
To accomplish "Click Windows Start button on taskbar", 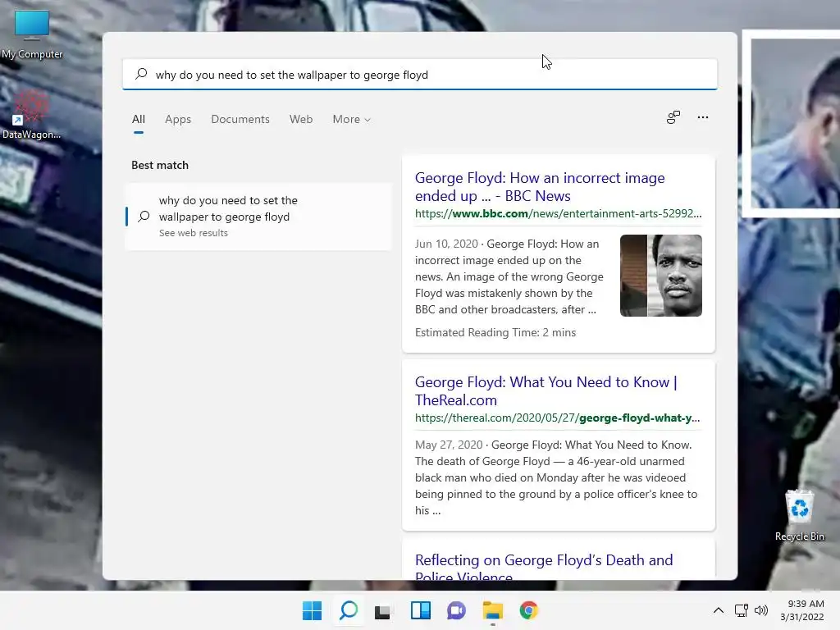I will [312, 610].
